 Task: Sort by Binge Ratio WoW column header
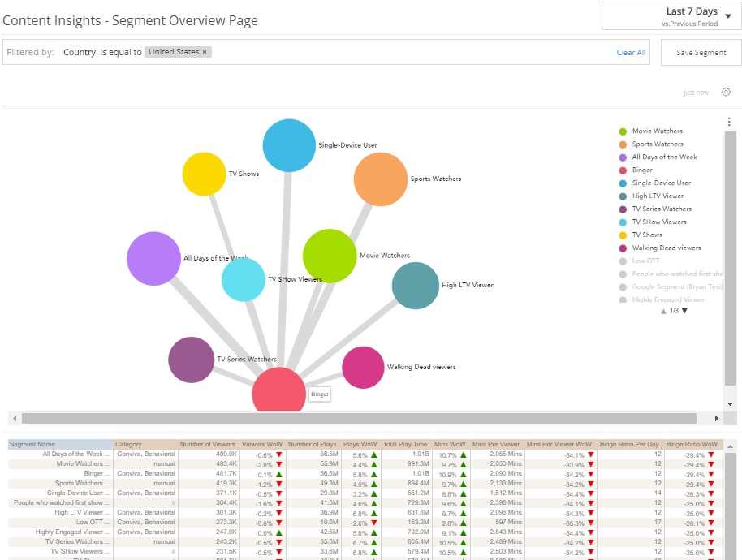tap(692, 444)
